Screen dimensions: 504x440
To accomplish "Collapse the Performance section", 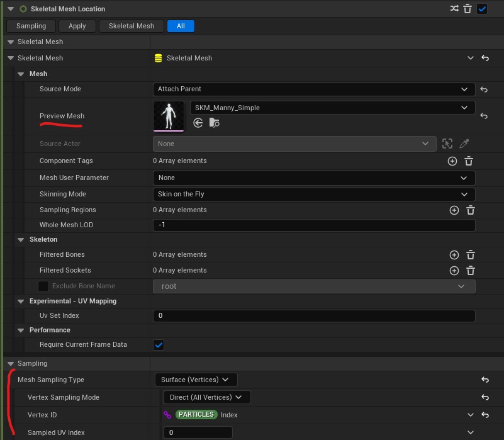I will [21, 330].
